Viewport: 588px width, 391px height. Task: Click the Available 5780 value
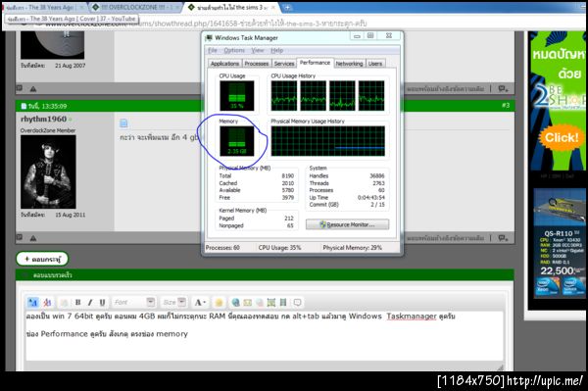287,190
